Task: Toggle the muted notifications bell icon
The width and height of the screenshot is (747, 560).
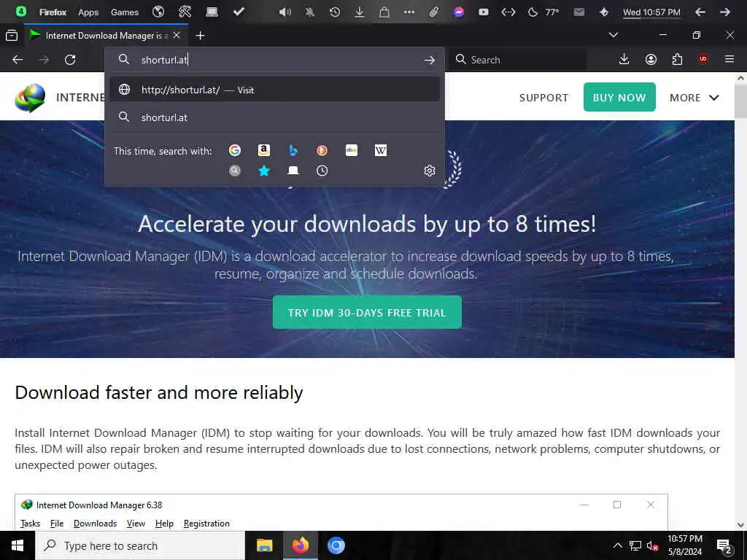Action: point(309,12)
